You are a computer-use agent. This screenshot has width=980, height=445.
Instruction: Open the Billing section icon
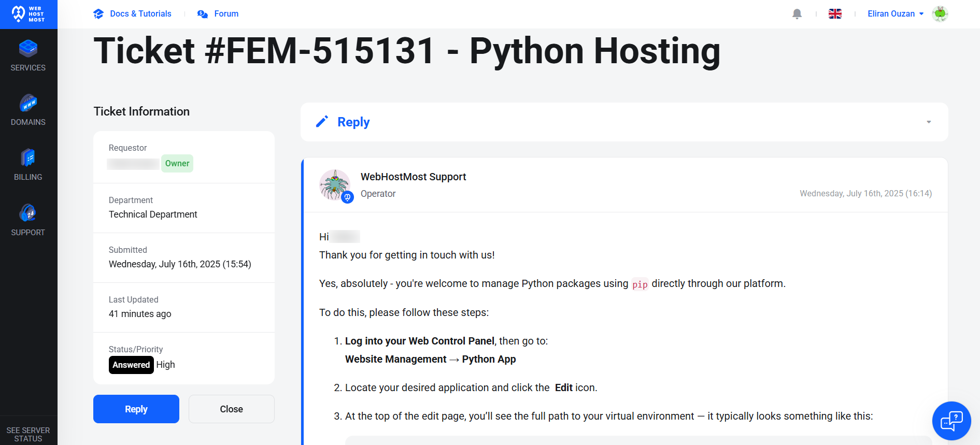pos(28,157)
